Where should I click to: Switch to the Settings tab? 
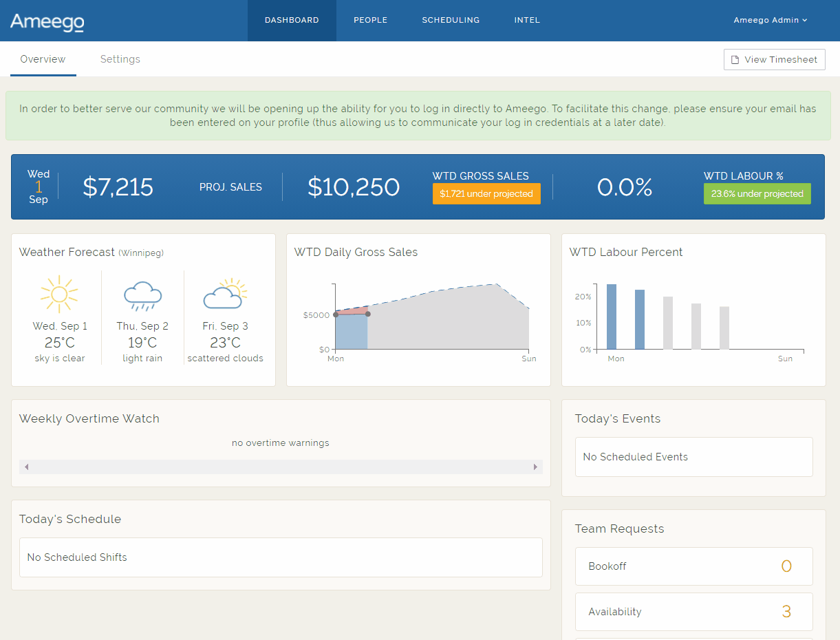click(120, 59)
